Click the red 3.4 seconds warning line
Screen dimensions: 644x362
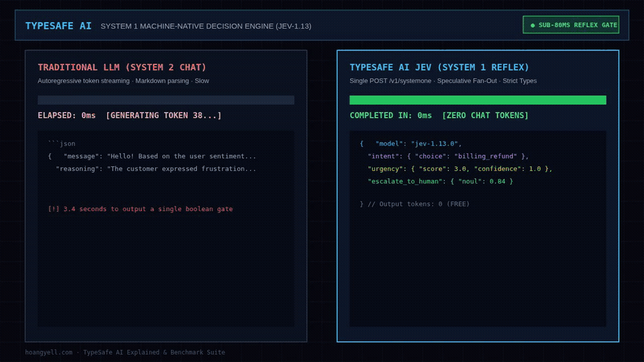[140, 209]
